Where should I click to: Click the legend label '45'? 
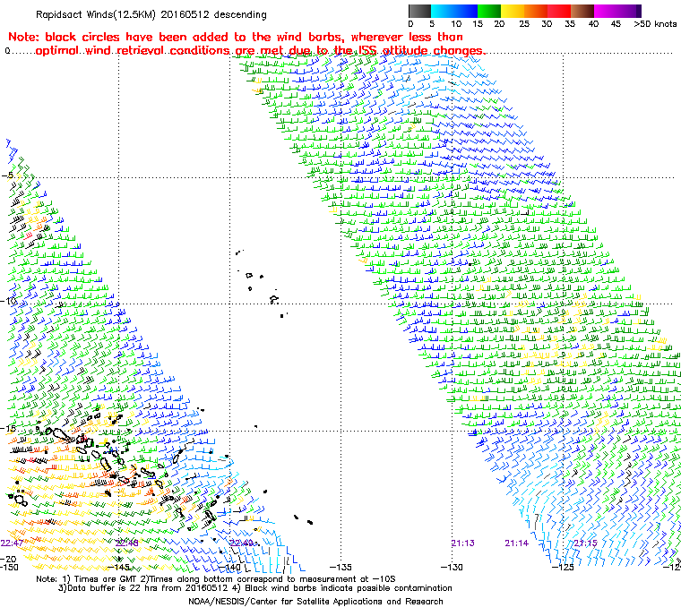tap(616, 24)
